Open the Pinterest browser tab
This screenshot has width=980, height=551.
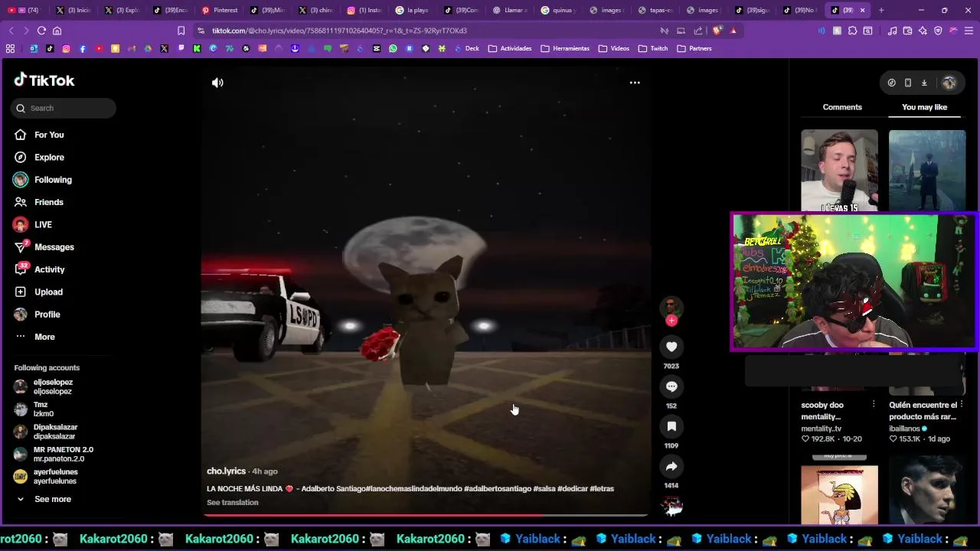[x=220, y=10]
